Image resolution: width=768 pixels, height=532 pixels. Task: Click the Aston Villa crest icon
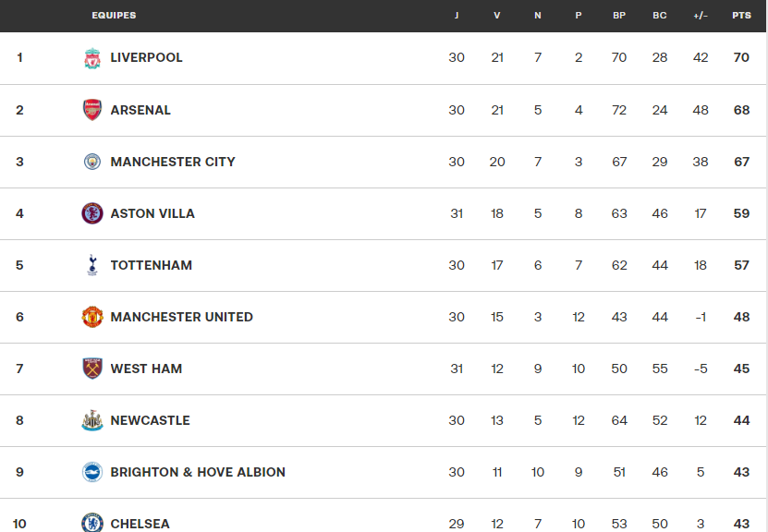tap(92, 213)
